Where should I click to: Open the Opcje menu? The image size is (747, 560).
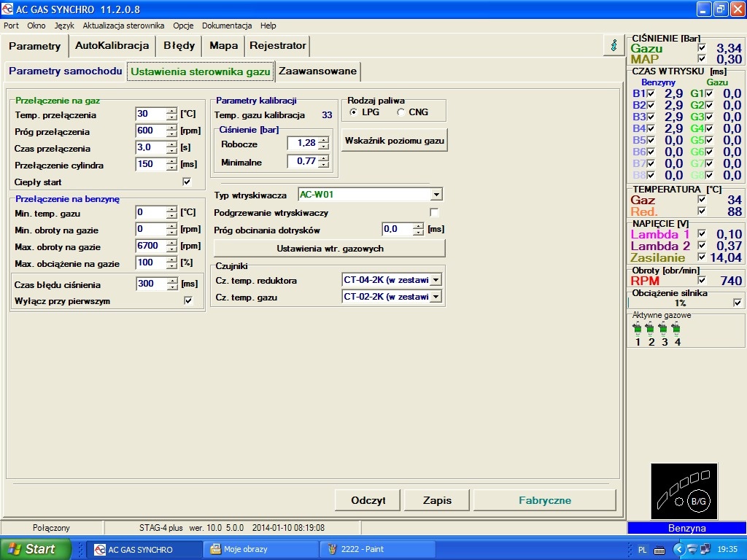[x=183, y=26]
